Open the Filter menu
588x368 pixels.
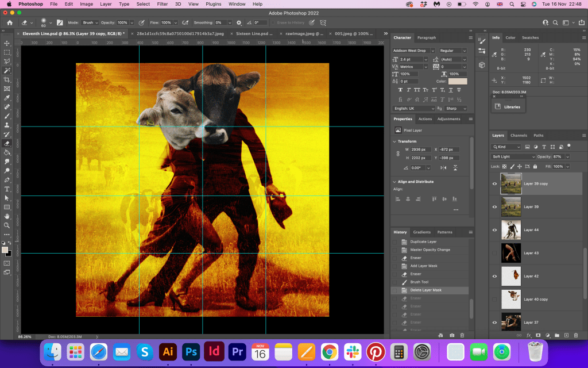coord(163,4)
